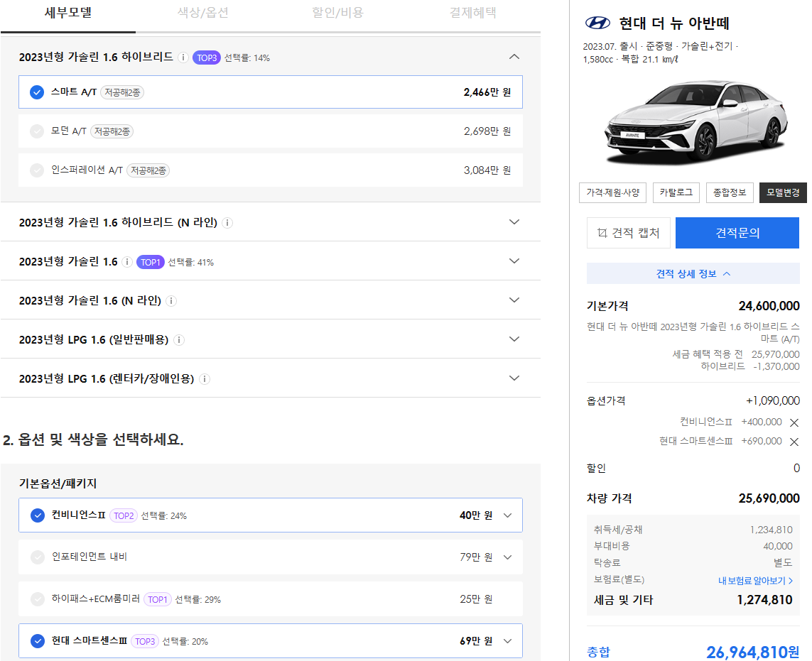This screenshot has height=661, width=812.
Task: Switch to the 결제혜택 tab
Action: click(x=473, y=13)
